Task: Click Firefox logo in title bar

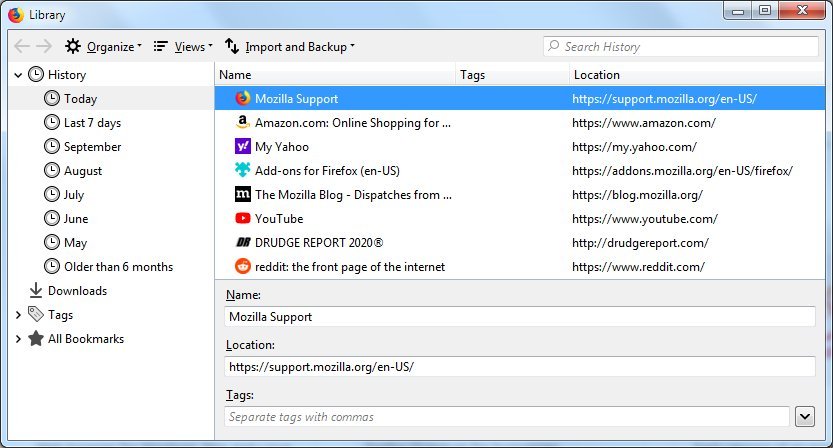Action: [x=16, y=14]
